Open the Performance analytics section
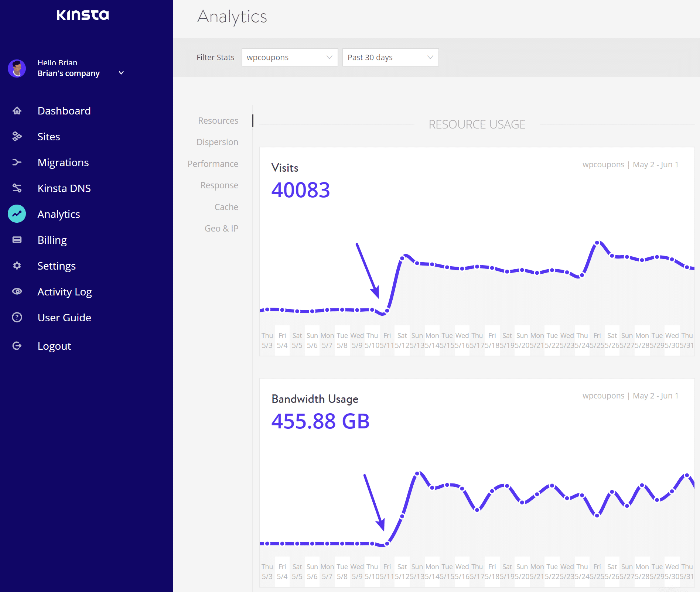 click(x=213, y=164)
